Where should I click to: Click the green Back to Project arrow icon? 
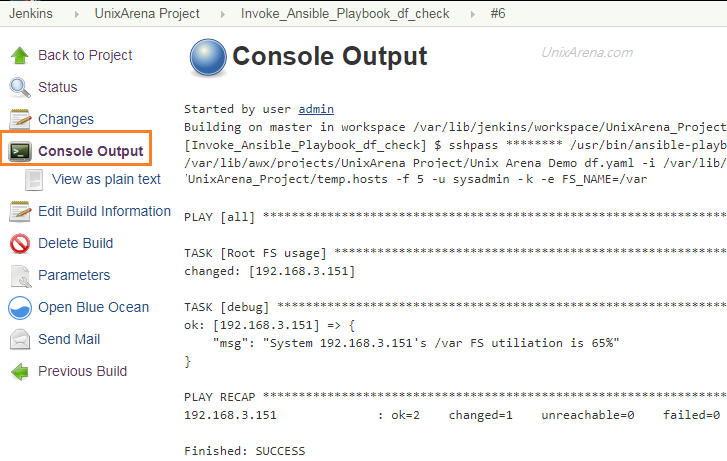click(19, 55)
